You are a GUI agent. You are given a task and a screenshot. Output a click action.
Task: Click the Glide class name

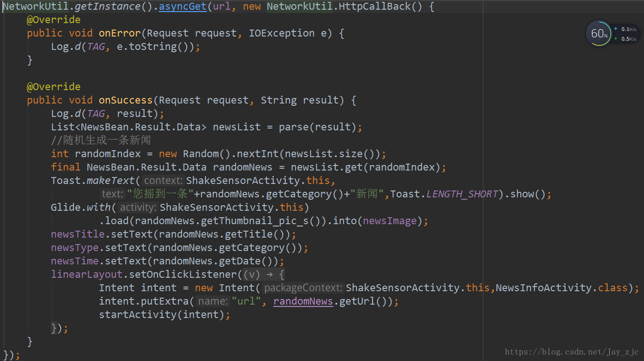66,208
